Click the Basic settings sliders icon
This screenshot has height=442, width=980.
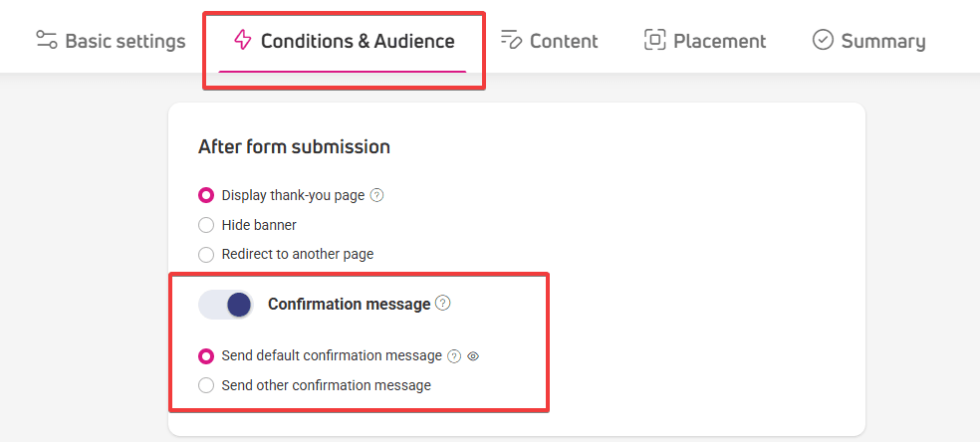click(x=46, y=40)
